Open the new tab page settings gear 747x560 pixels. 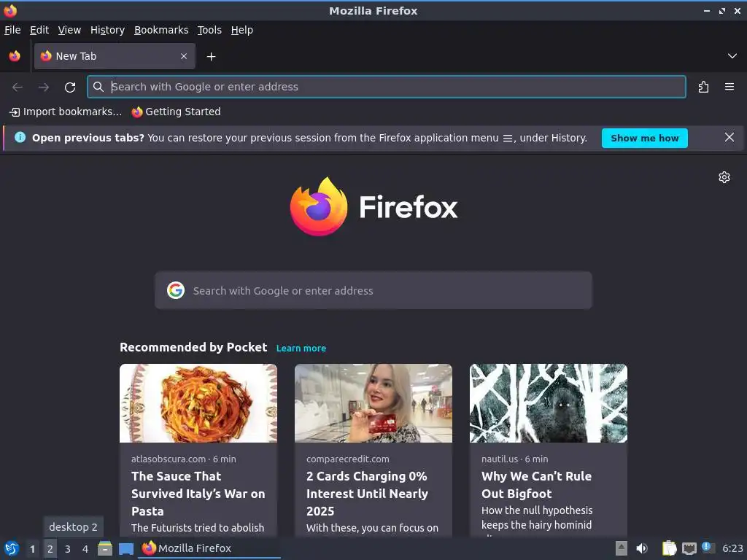tap(724, 177)
